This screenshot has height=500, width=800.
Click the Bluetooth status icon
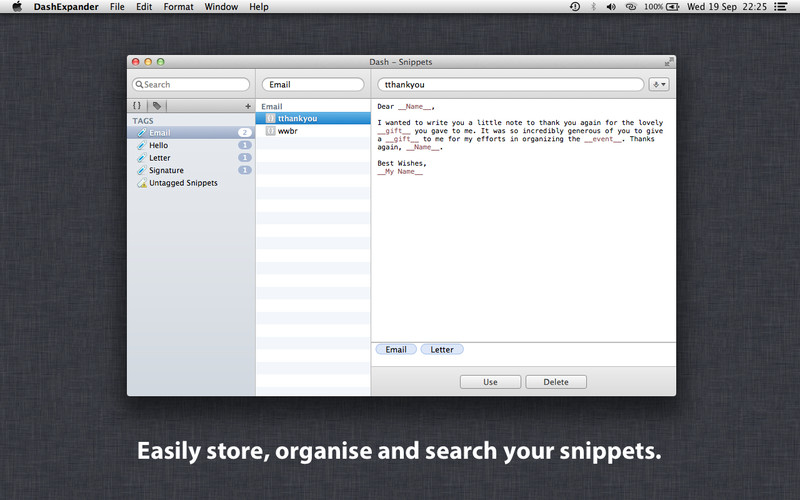tap(593, 7)
